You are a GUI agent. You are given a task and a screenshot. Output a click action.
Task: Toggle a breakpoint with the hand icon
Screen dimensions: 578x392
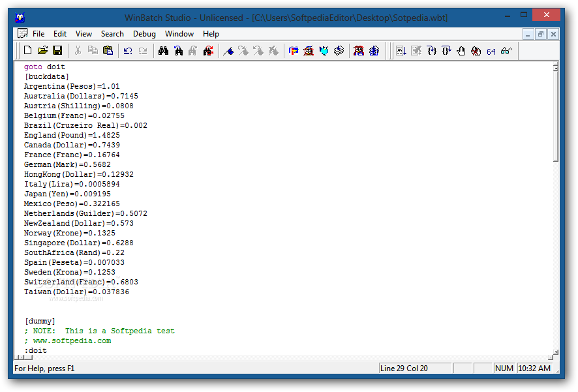461,50
